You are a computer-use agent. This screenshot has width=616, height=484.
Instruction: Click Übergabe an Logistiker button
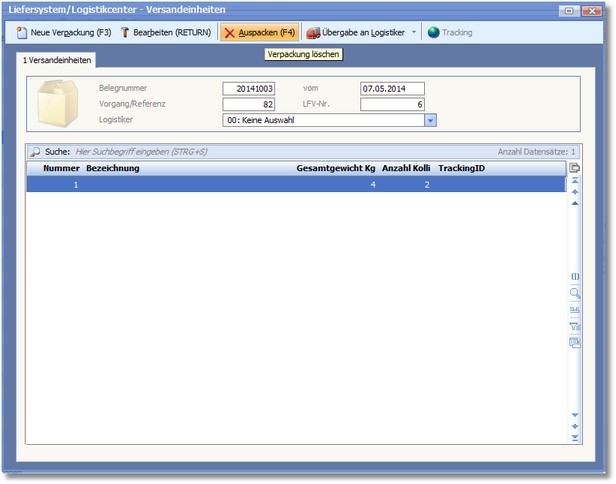click(355, 32)
